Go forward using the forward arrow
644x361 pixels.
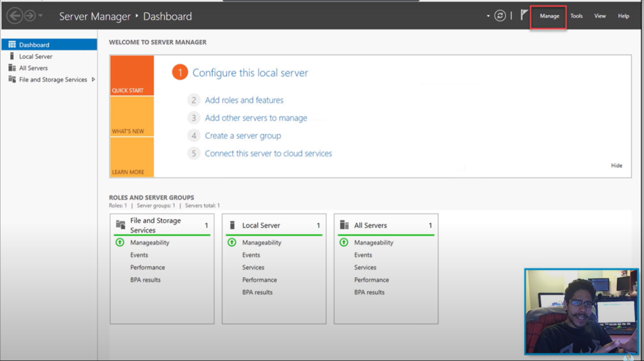(x=30, y=16)
